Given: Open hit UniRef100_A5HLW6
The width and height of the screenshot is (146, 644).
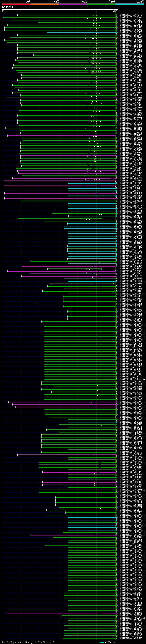Looking at the screenshot, I should click(x=131, y=27).
